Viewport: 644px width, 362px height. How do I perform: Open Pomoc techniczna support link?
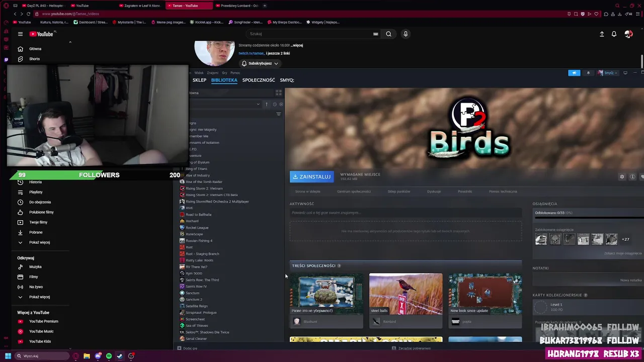(x=503, y=192)
